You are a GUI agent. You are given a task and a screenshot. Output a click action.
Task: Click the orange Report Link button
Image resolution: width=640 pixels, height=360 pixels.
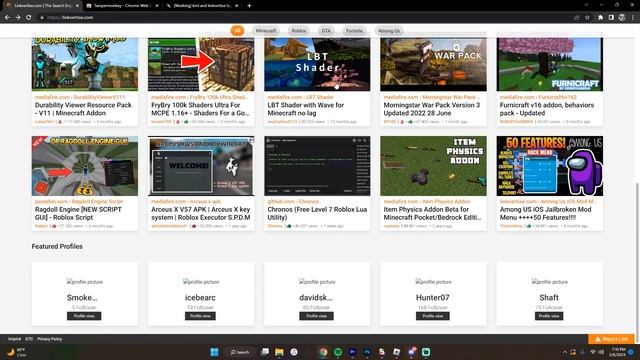[611, 339]
